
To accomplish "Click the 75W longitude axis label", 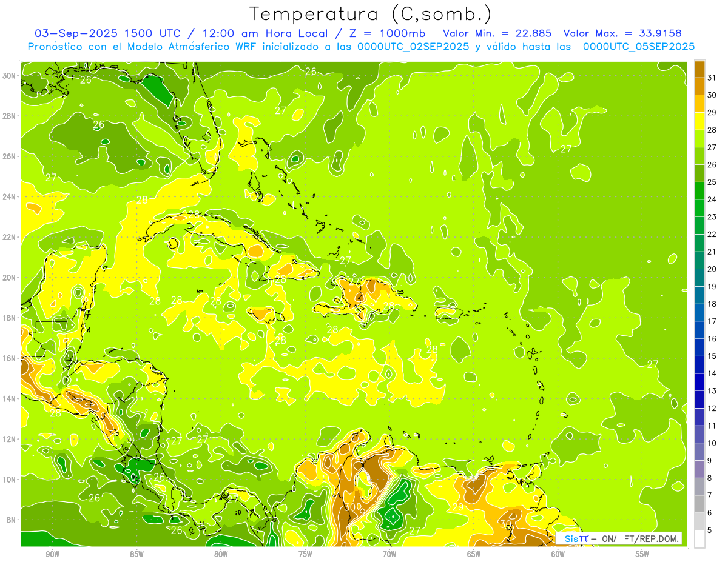I will coord(305,554).
